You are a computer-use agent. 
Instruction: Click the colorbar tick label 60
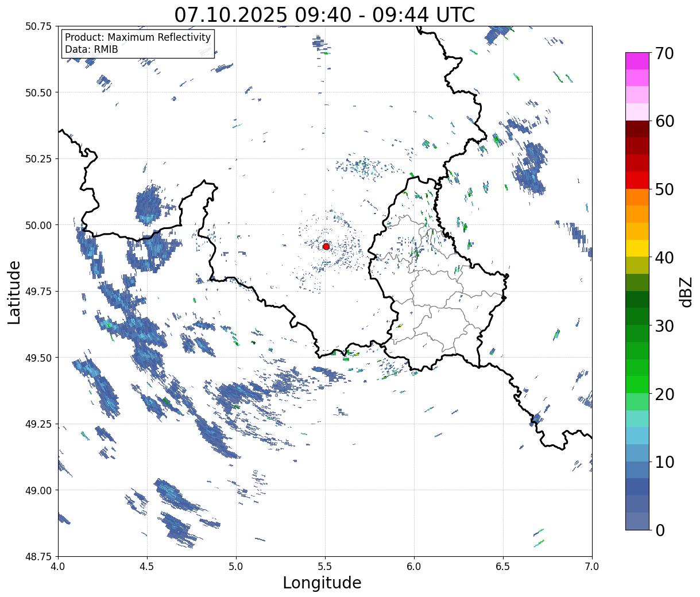click(x=665, y=121)
